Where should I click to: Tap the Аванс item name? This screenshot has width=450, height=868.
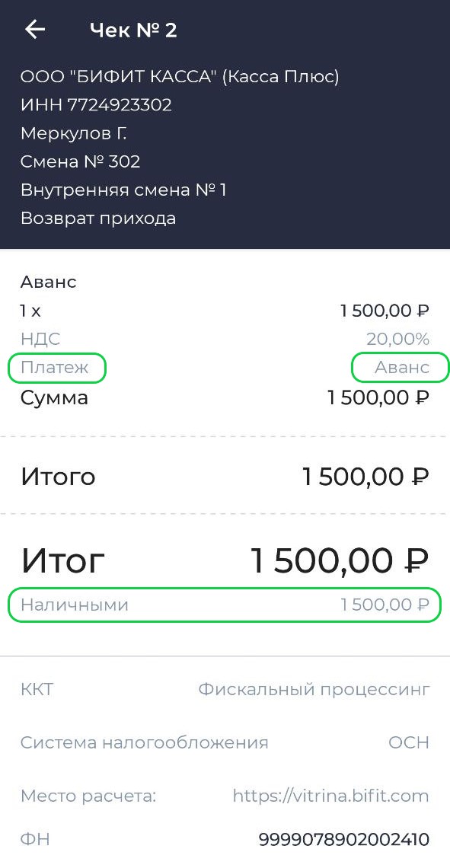click(49, 282)
